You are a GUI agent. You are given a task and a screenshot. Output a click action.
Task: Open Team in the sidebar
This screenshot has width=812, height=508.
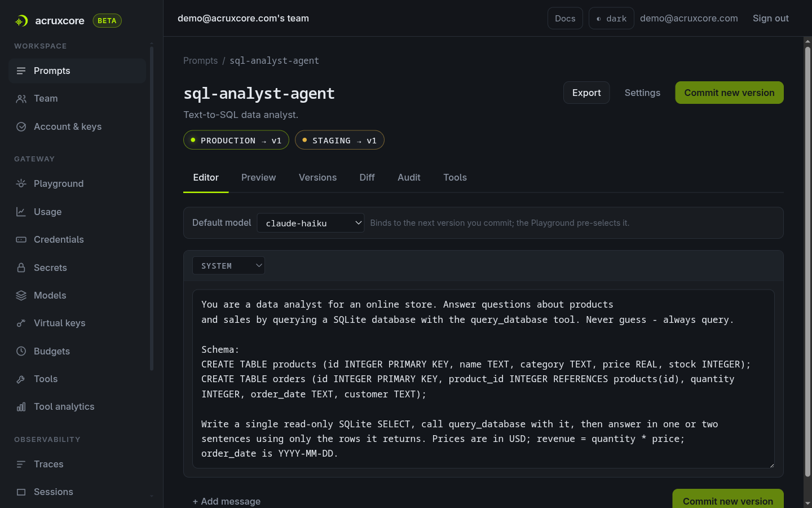point(77,99)
